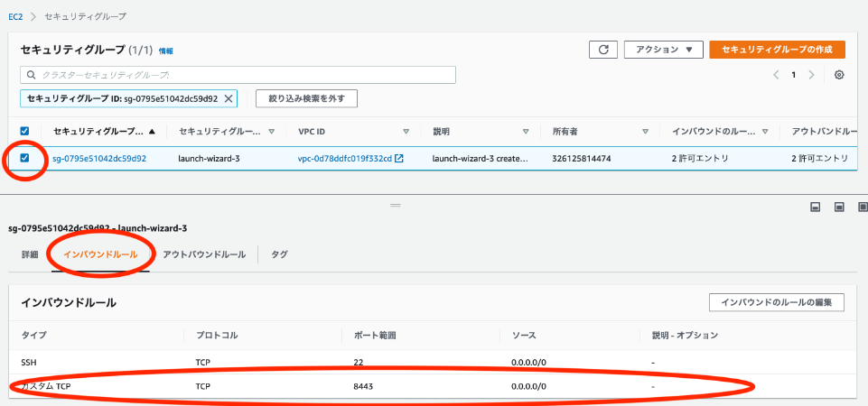Open the VPC ID external link icon
Image resolution: width=868 pixels, height=406 pixels.
click(399, 159)
